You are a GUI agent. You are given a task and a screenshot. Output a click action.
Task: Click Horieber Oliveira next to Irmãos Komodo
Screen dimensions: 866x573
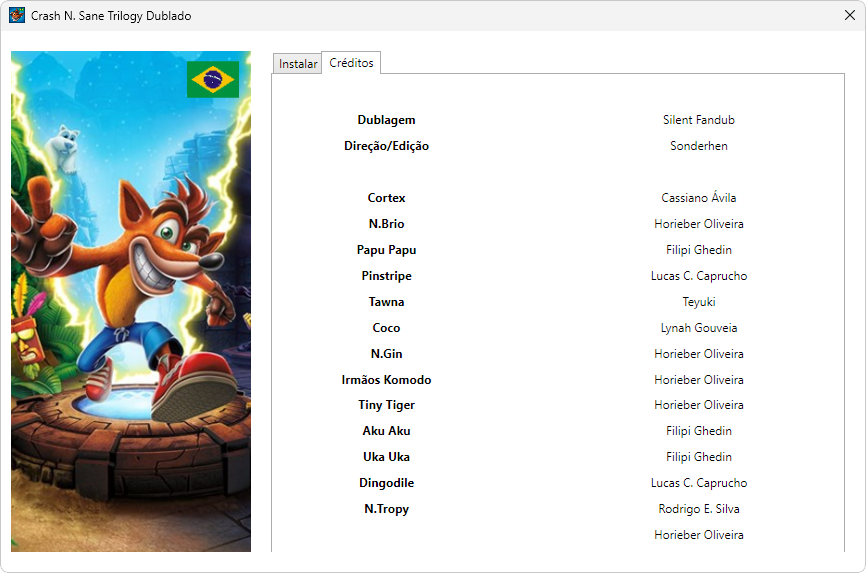point(699,380)
